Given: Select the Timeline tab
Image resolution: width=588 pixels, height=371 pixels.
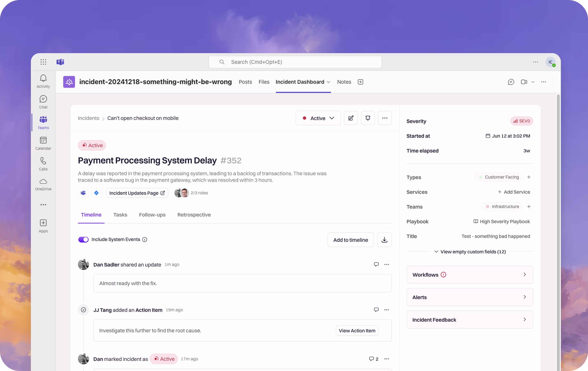Looking at the screenshot, I should tap(91, 215).
